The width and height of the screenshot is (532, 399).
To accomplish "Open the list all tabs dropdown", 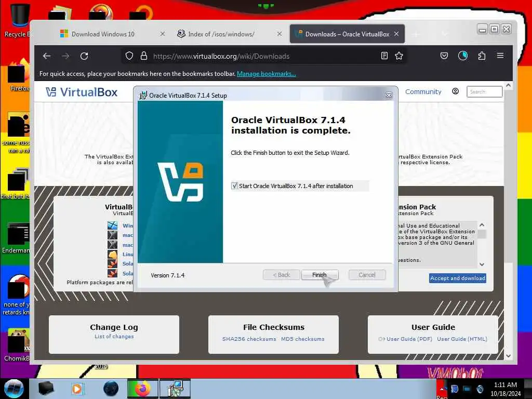I will [445, 34].
